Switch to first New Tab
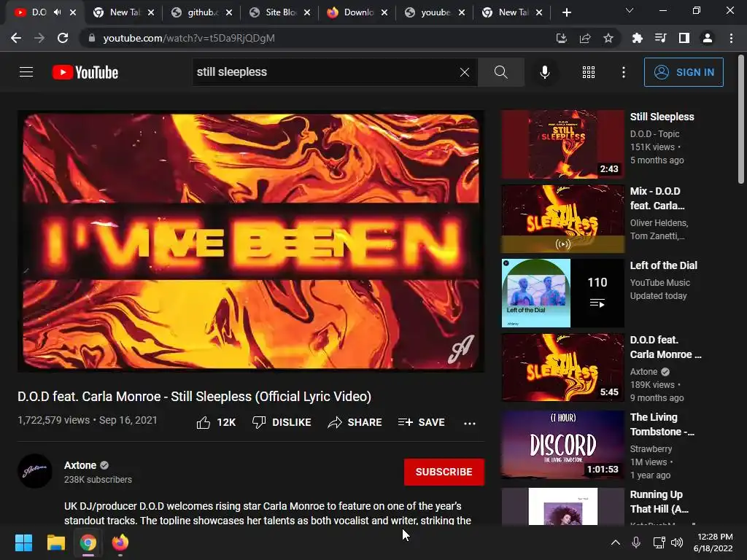Image resolution: width=747 pixels, height=560 pixels. coord(124,12)
